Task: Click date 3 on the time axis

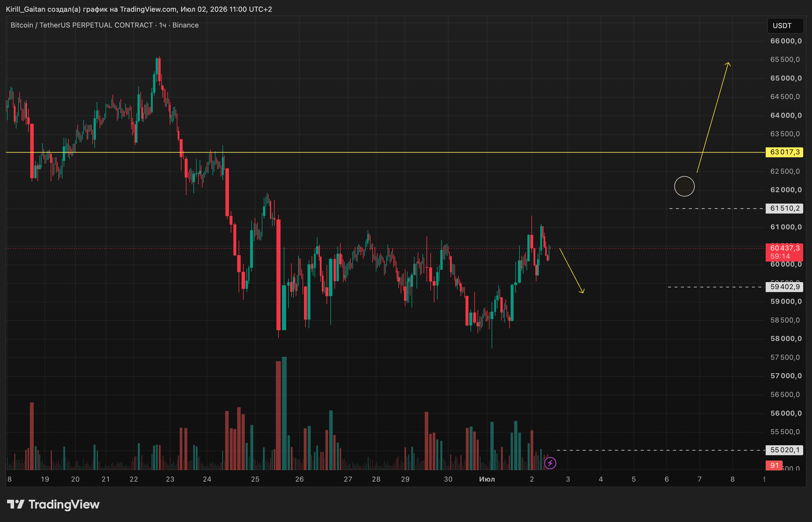Action: [x=568, y=479]
